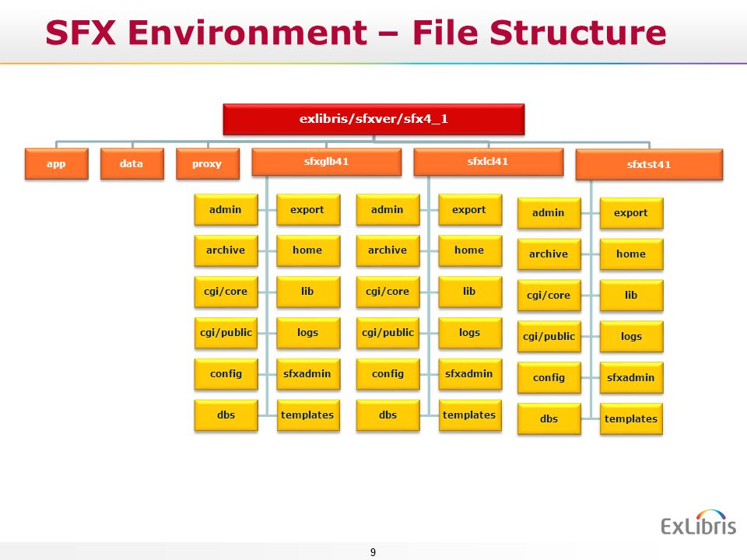This screenshot has height=560, width=747.
Task: Select the data folder box
Action: pyautogui.click(x=132, y=164)
